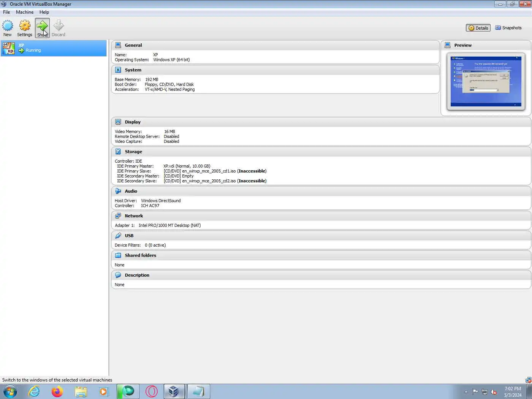Click the New virtual machine toolbar icon

point(8,28)
